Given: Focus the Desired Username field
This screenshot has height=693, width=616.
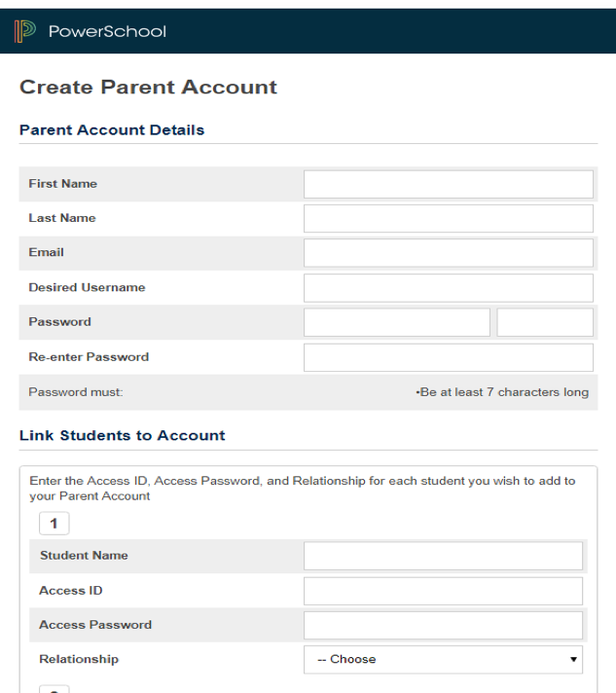Looking at the screenshot, I should 449,288.
